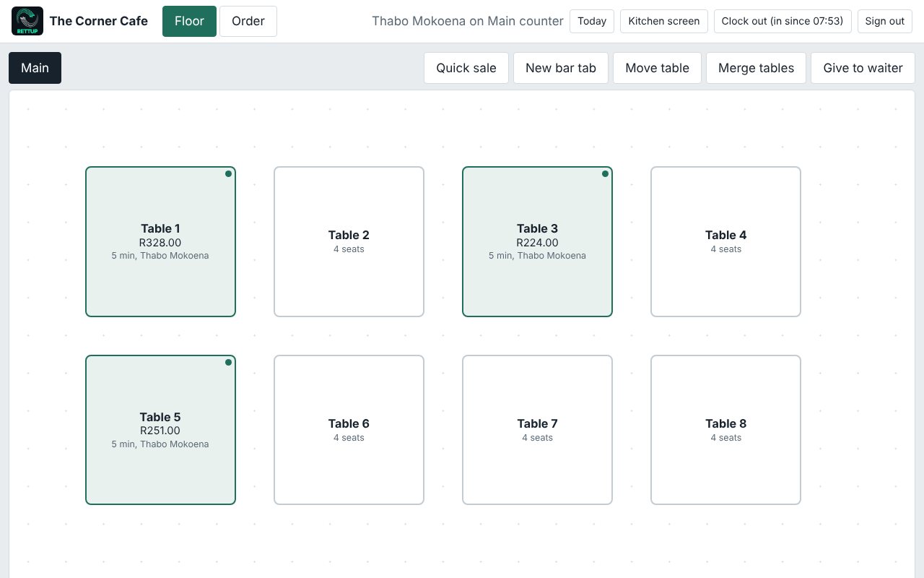Click the green status dot on Table 3
This screenshot has height=578, width=924.
pos(605,173)
